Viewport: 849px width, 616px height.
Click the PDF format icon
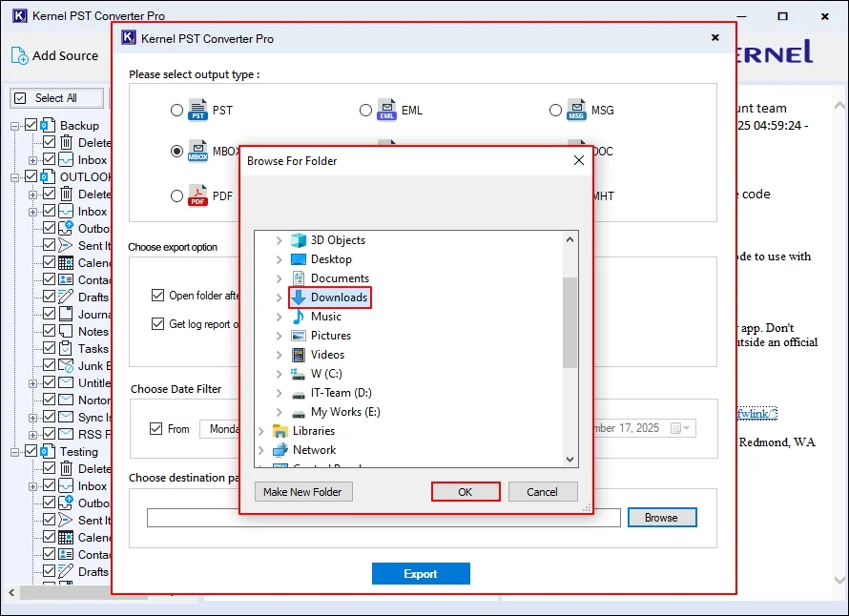click(197, 195)
